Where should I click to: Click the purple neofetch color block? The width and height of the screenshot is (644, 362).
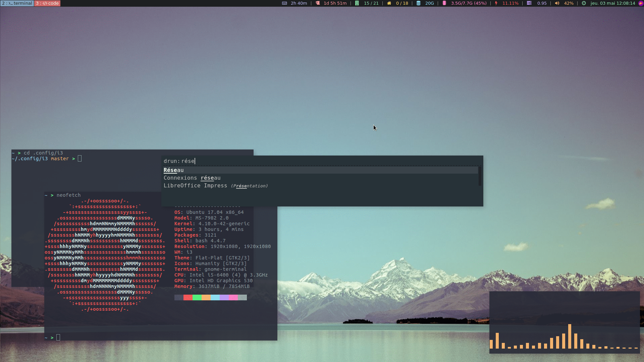[224, 298]
